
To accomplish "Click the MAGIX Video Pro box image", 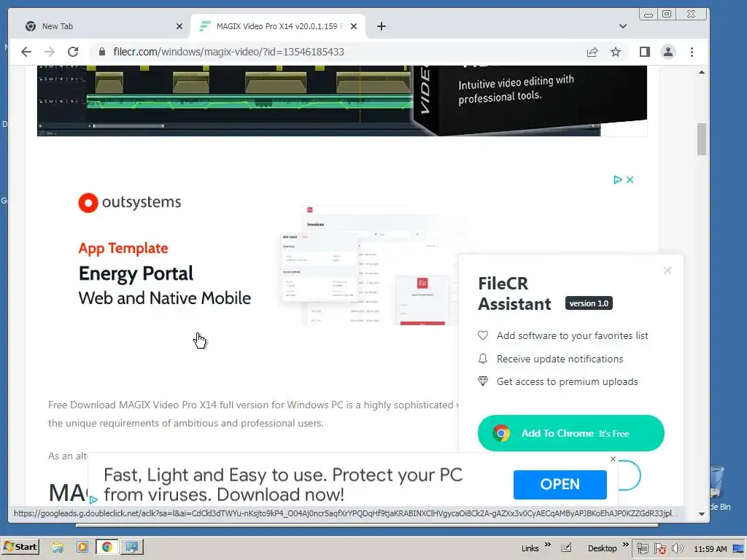I will tap(529, 100).
